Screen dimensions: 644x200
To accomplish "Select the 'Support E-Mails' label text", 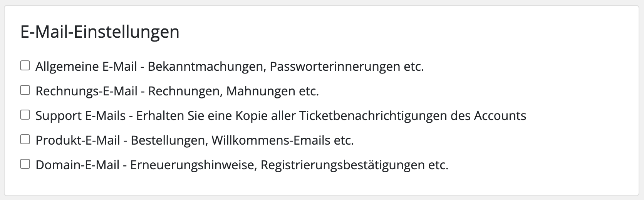I will pyautogui.click(x=80, y=116).
